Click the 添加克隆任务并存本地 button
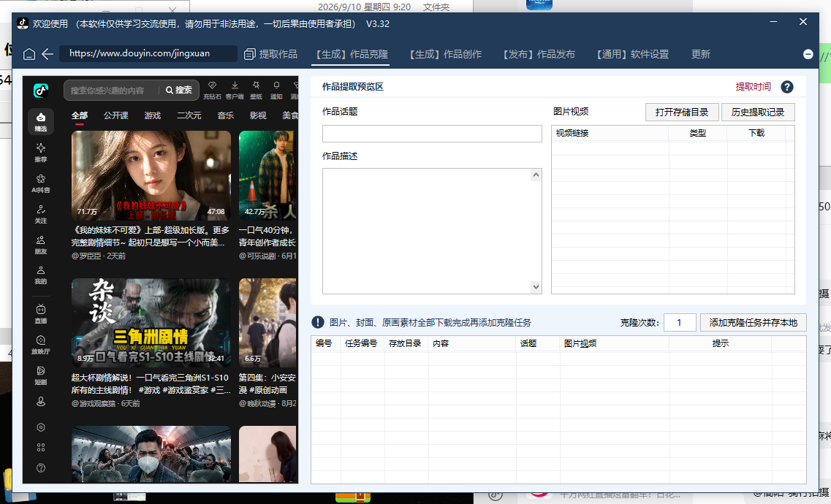Viewport: 831px width, 504px height. [x=753, y=322]
